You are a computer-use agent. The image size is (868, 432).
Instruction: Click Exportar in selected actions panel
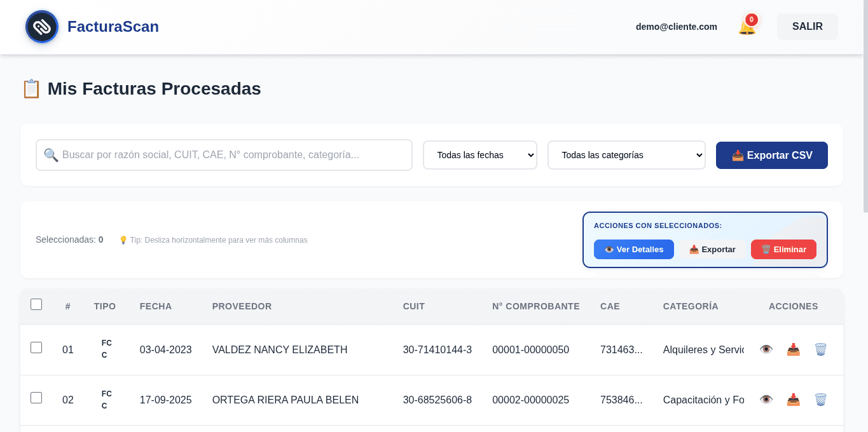[712, 250]
